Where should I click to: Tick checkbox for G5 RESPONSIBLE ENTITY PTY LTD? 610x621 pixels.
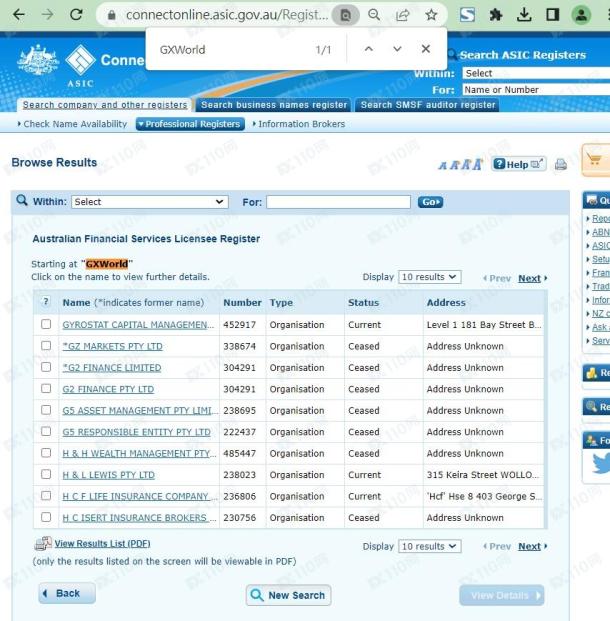[x=46, y=431]
